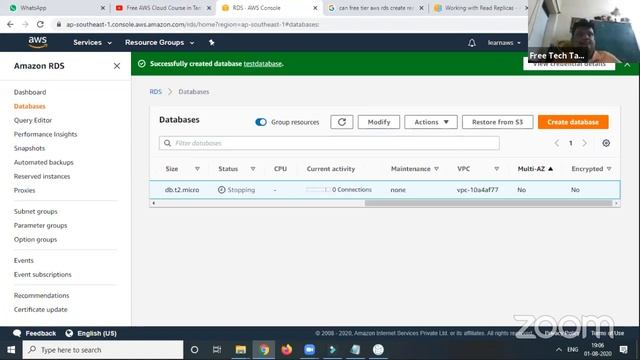Close the WhatsApp browser tab
The image size is (640, 360).
click(x=102, y=8)
